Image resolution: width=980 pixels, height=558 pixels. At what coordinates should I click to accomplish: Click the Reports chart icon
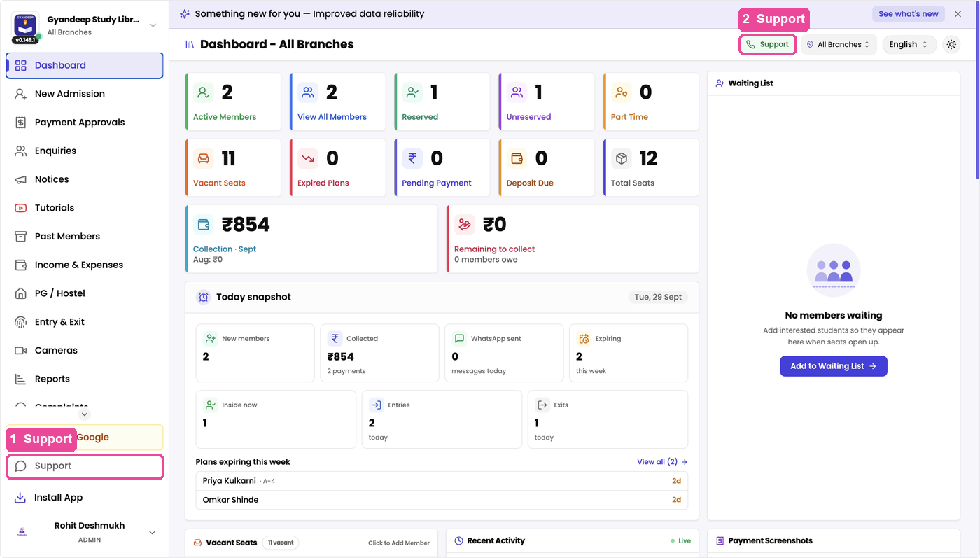[21, 379]
